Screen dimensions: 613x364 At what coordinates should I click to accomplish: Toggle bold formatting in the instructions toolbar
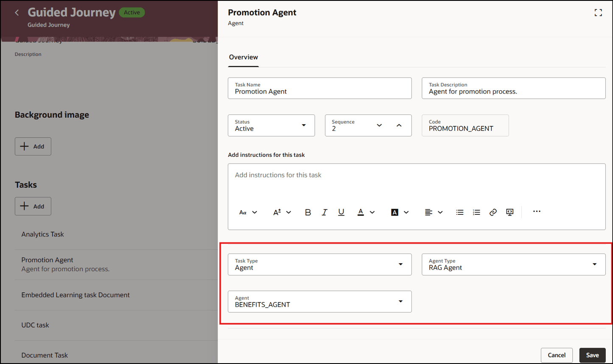pos(308,212)
